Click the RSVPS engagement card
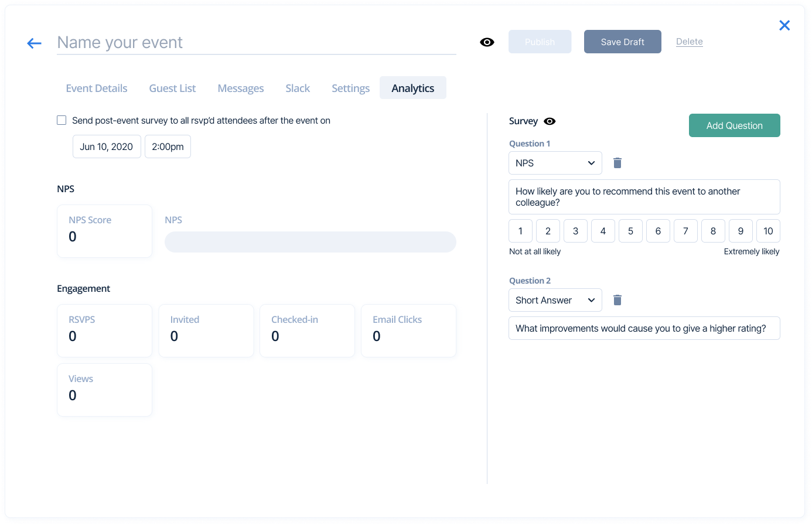812x525 pixels. 104,330
